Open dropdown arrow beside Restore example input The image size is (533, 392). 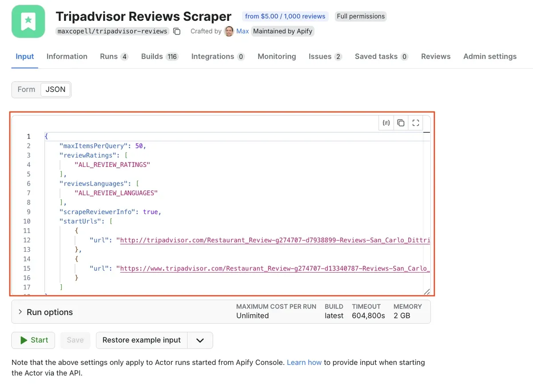tap(200, 340)
